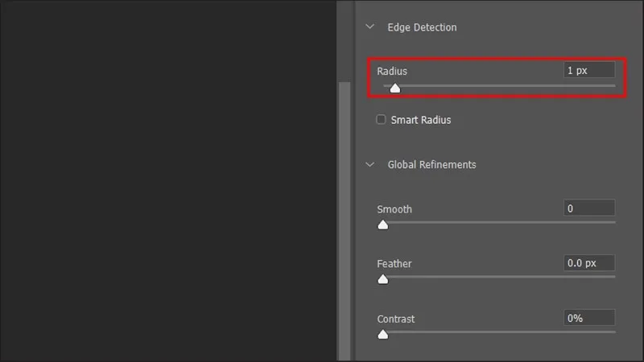This screenshot has height=362, width=644.
Task: Enable the Smart Radius checkbox
Action: [x=382, y=120]
